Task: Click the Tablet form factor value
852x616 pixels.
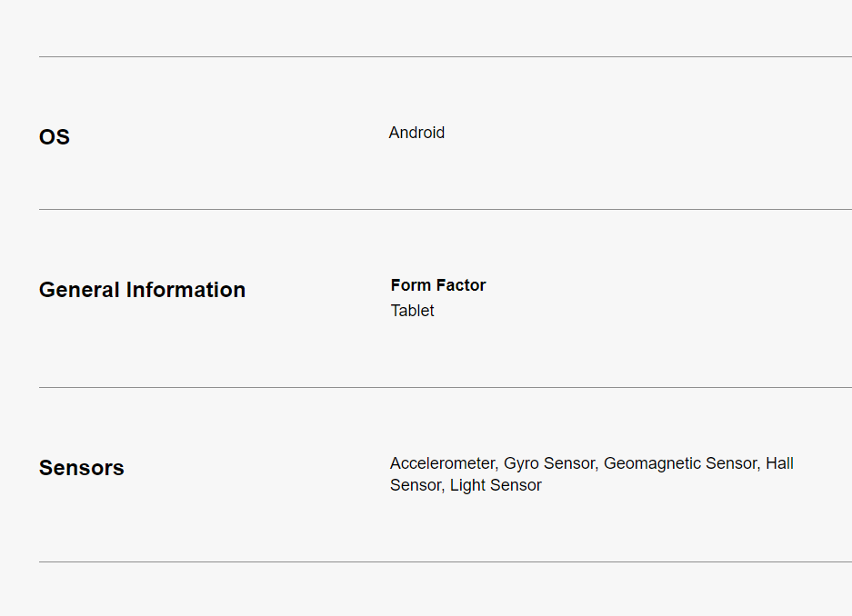Action: click(x=413, y=311)
